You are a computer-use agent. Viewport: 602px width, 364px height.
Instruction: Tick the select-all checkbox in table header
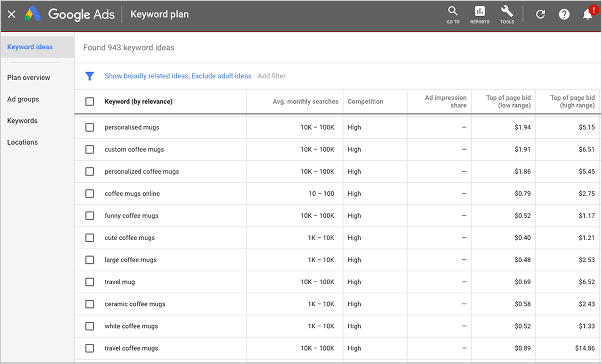[90, 102]
